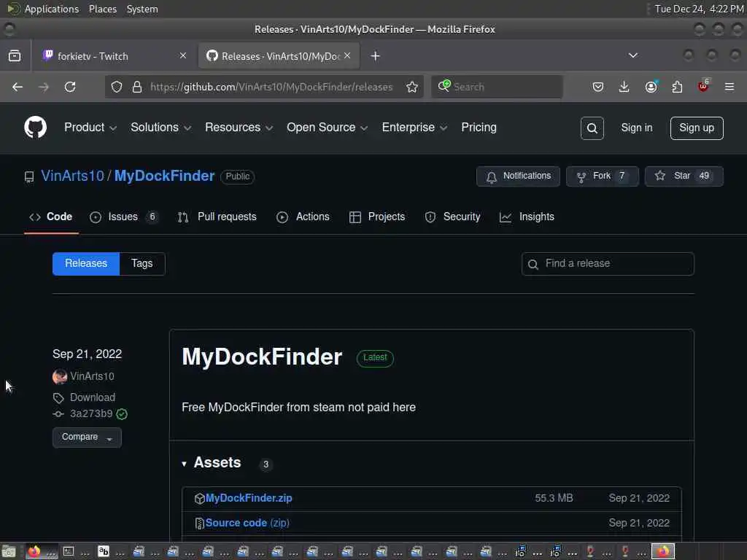
Task: Switch to the Code tab
Action: pos(51,217)
